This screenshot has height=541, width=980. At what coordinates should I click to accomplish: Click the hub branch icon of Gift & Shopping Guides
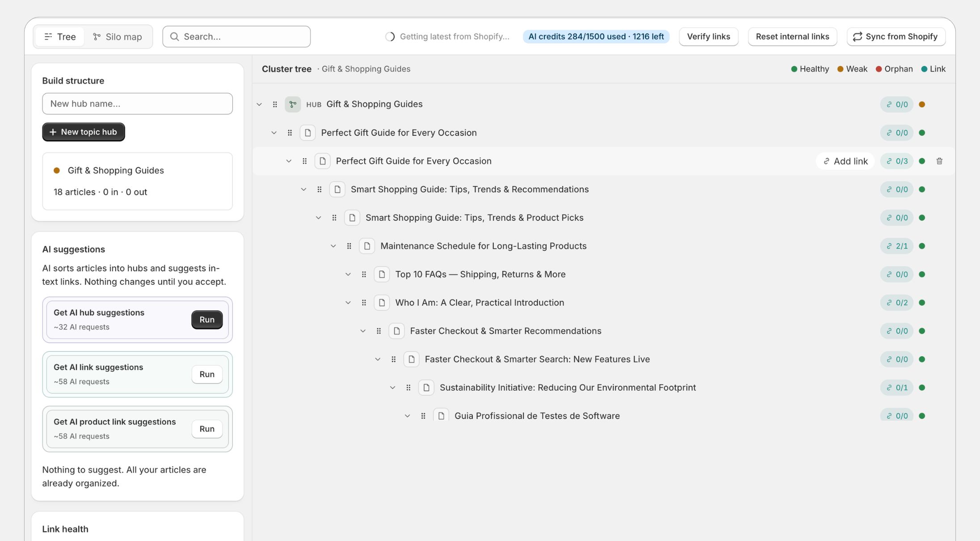293,104
